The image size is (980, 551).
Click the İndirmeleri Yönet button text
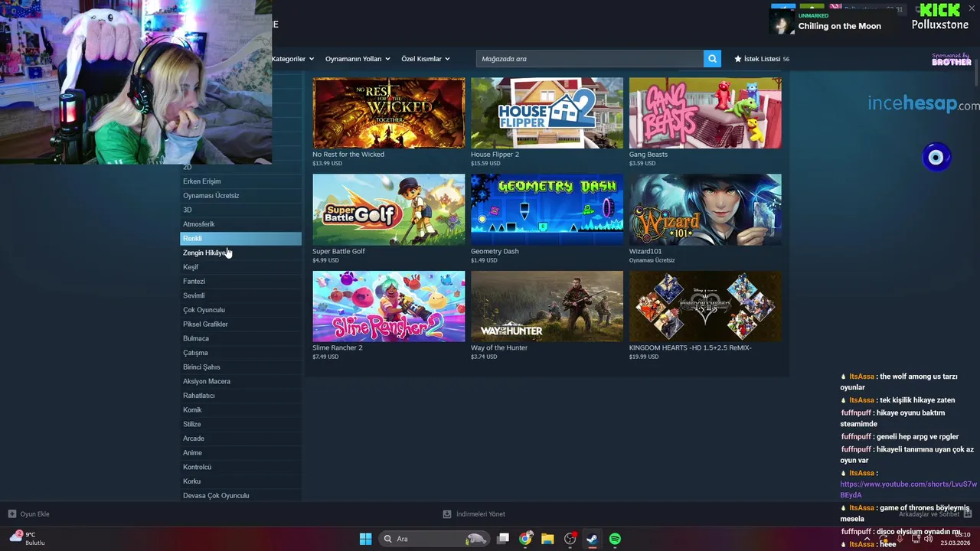coord(481,514)
